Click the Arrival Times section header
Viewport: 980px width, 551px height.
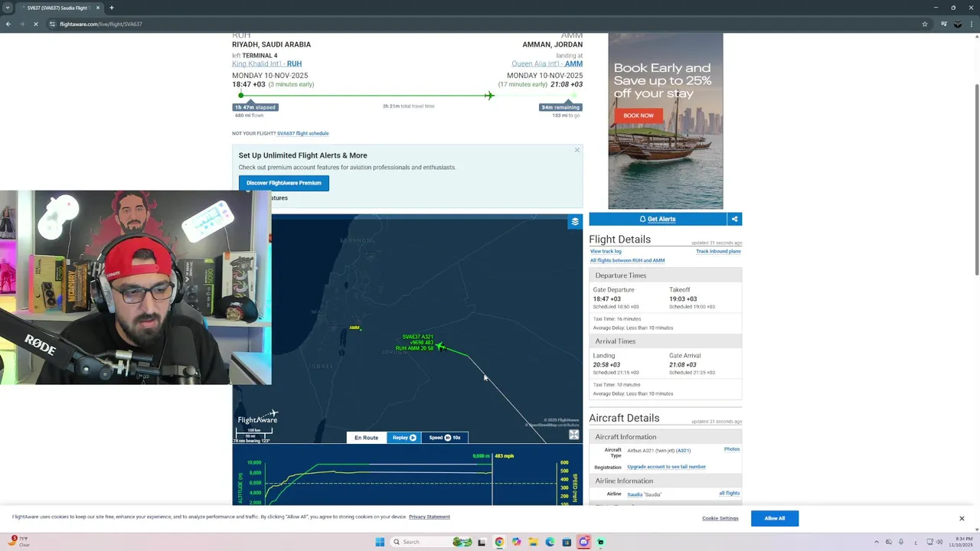665,341
